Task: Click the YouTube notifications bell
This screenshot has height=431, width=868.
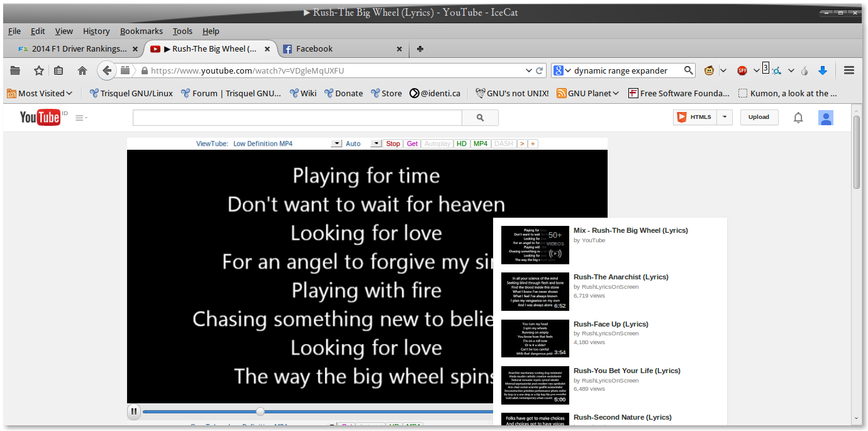Action: click(x=798, y=118)
